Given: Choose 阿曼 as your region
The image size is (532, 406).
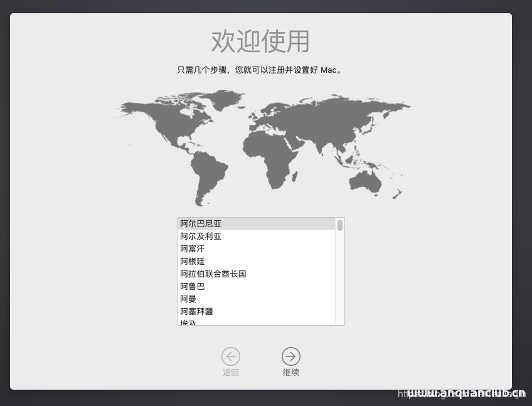Looking at the screenshot, I should [x=207, y=299].
